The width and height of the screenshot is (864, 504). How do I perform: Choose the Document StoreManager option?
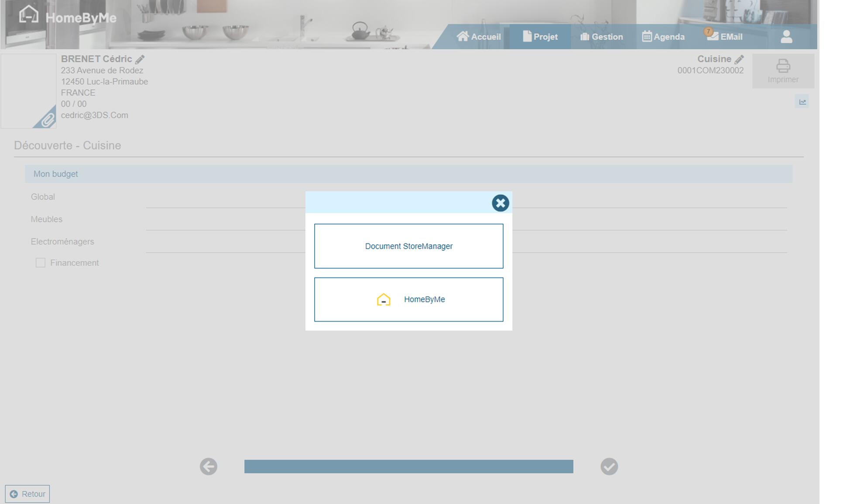coord(408,246)
